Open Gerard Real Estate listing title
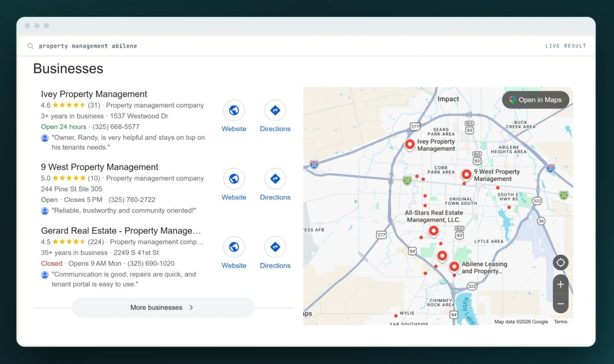Viewport: 614px width, 364px height. pyautogui.click(x=121, y=231)
